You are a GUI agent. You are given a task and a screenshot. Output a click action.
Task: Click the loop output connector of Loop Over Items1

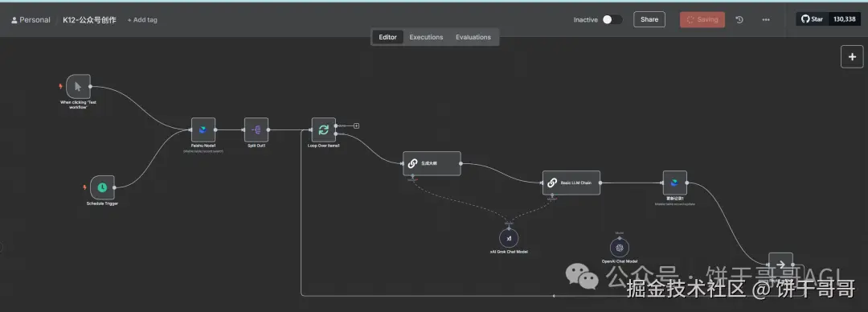tap(337, 133)
